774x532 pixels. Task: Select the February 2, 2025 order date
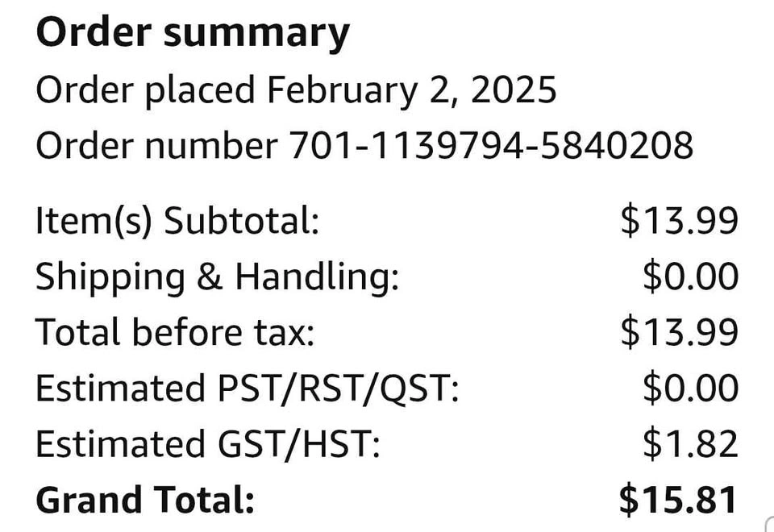point(412,89)
